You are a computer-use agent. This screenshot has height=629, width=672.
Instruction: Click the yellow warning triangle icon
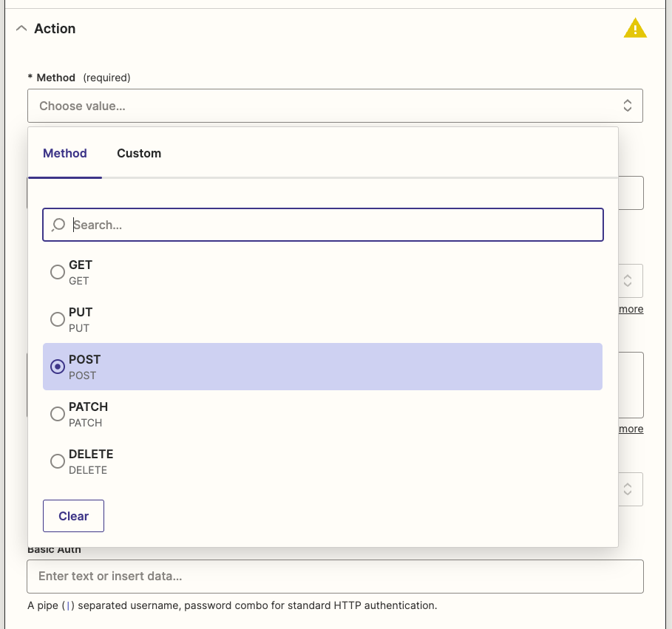click(635, 29)
